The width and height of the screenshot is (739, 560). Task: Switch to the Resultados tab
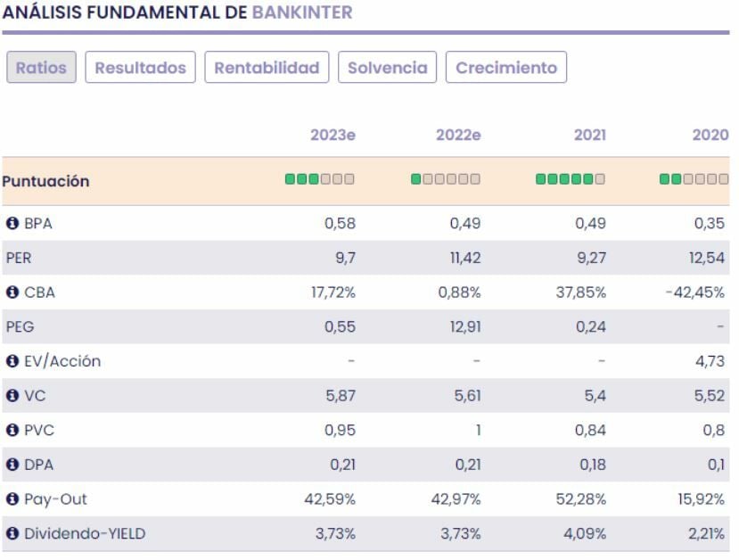[141, 68]
